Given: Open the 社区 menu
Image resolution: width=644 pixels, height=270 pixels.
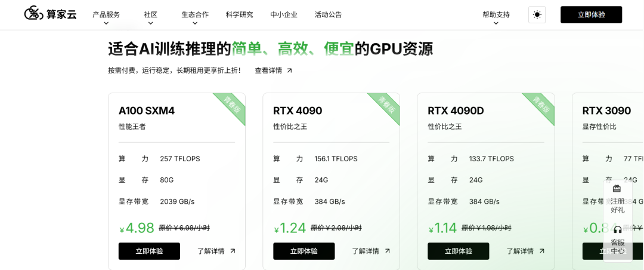Looking at the screenshot, I should 150,15.
